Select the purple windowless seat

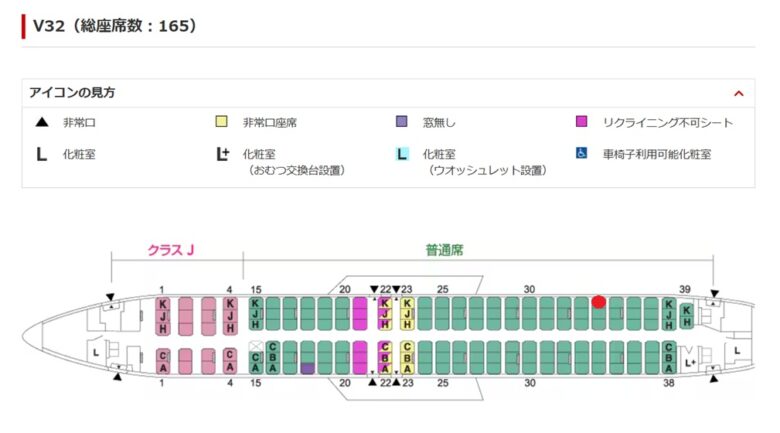pos(307,368)
